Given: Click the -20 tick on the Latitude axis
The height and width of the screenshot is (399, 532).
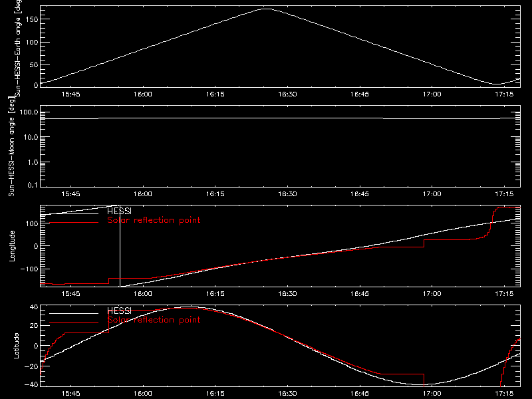Looking at the screenshot, I should click(31, 366).
